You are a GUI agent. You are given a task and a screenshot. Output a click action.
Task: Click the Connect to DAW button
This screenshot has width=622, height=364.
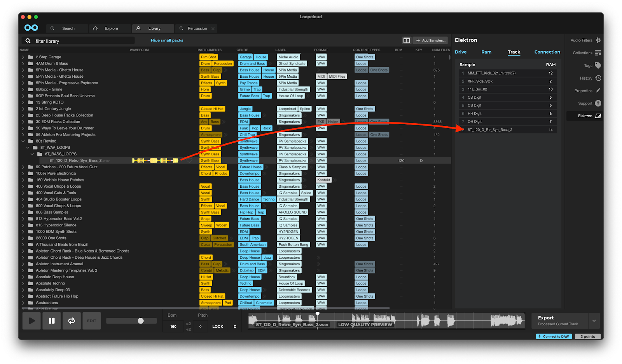click(554, 336)
